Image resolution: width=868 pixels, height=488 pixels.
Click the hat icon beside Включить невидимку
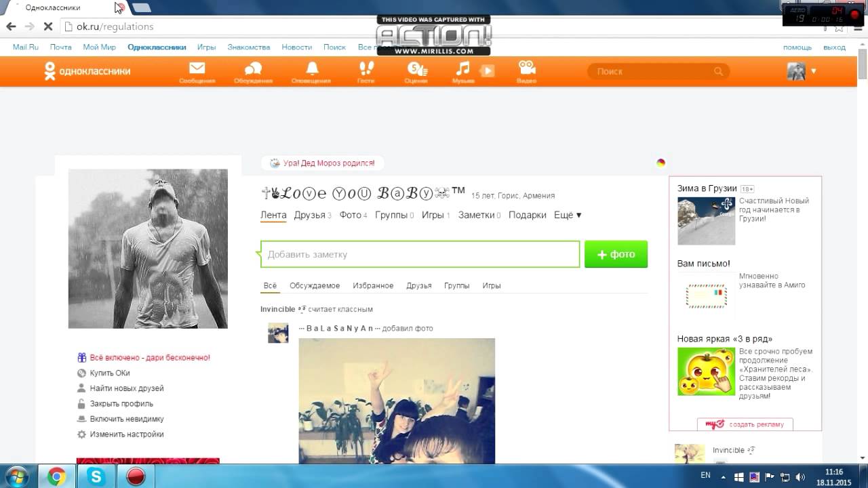coord(81,419)
